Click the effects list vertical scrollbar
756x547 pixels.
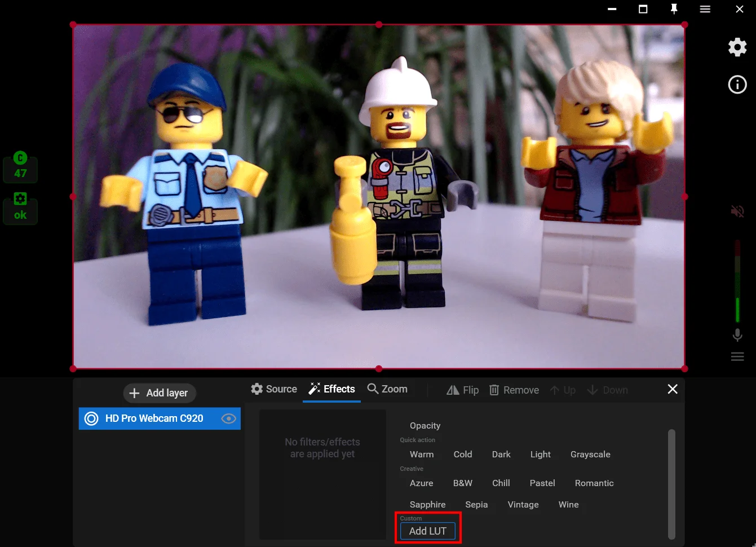click(x=671, y=484)
